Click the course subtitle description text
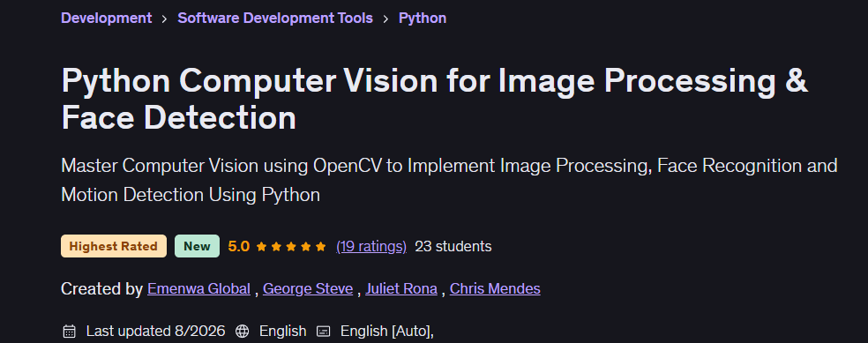 [449, 180]
